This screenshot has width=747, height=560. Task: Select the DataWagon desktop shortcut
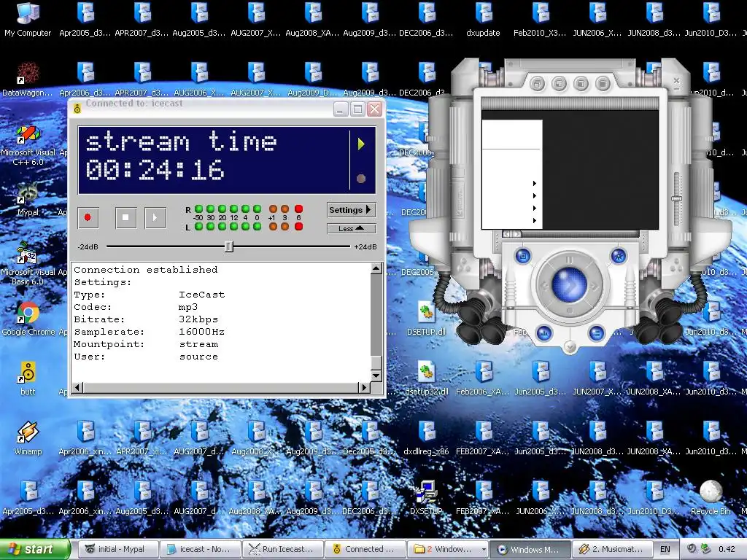pyautogui.click(x=27, y=79)
